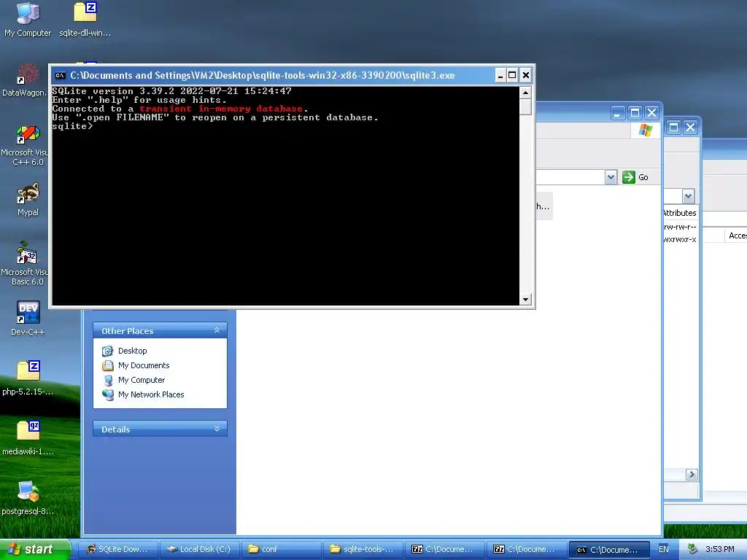This screenshot has width=747, height=560.
Task: Click EN language indicator in taskbar
Action: click(x=664, y=549)
